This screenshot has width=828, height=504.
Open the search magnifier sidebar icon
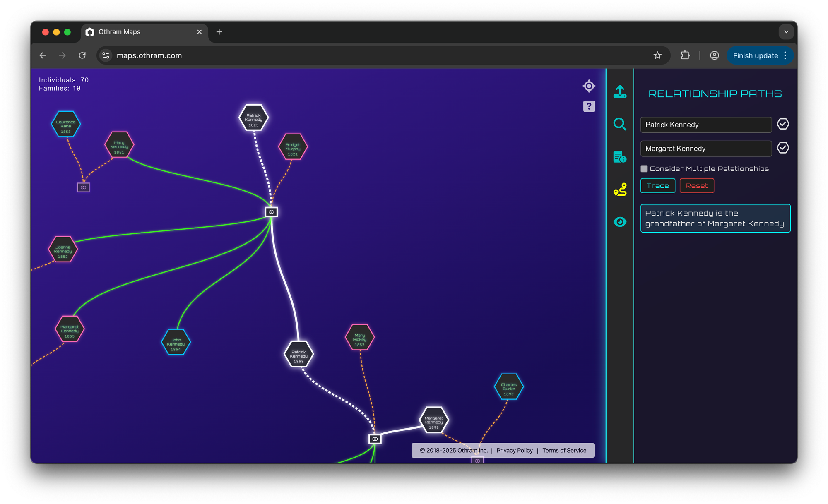(620, 124)
